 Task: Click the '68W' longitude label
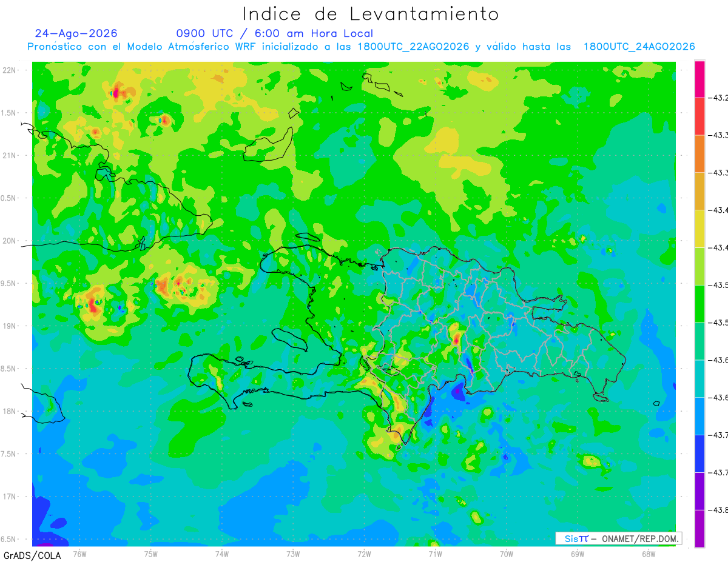click(649, 554)
